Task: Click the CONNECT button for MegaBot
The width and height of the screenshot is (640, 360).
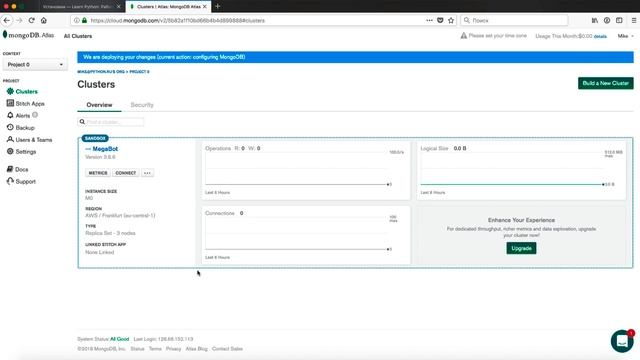Action: [x=126, y=173]
